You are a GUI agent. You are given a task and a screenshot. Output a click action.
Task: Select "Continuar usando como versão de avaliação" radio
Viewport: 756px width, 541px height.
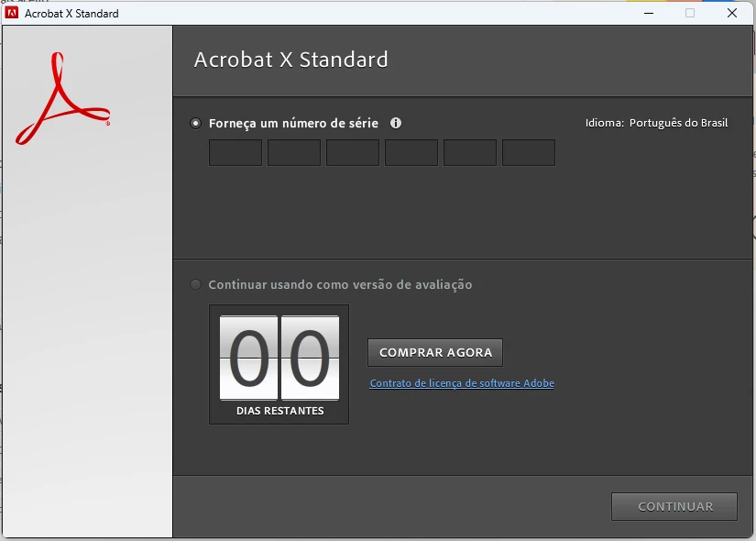click(x=195, y=285)
